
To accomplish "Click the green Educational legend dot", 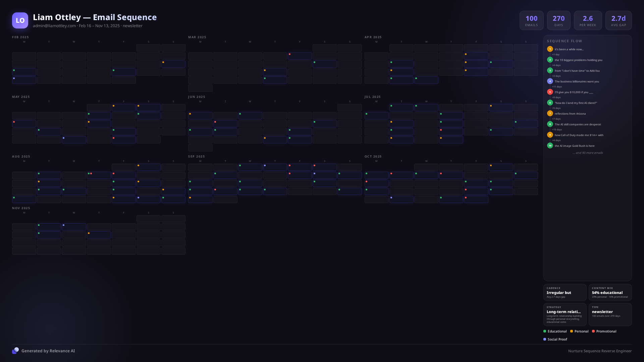I will pos(545,331).
